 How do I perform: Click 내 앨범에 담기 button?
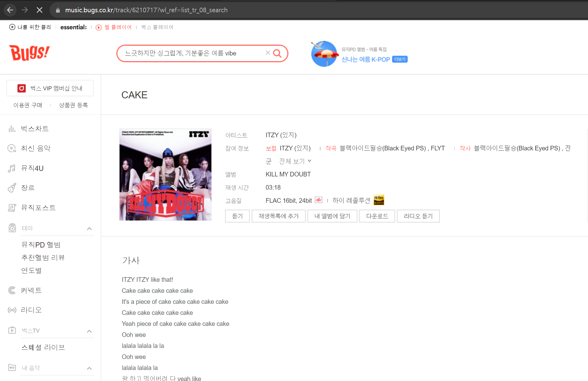point(332,216)
